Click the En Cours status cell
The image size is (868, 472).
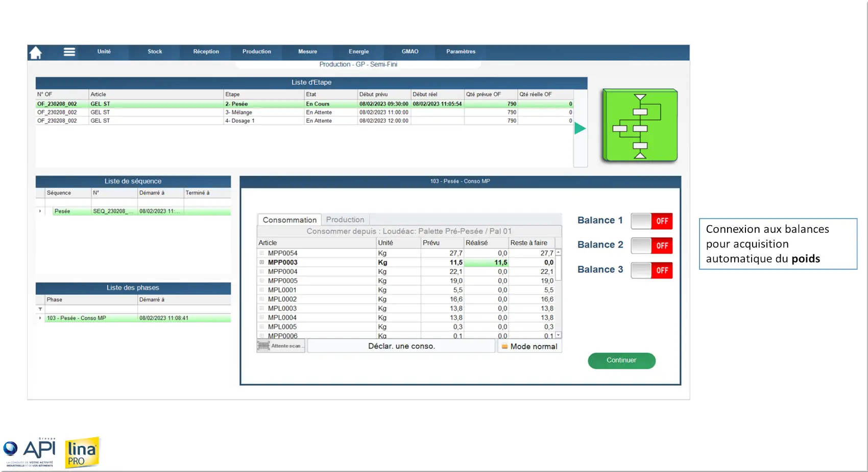click(x=331, y=104)
